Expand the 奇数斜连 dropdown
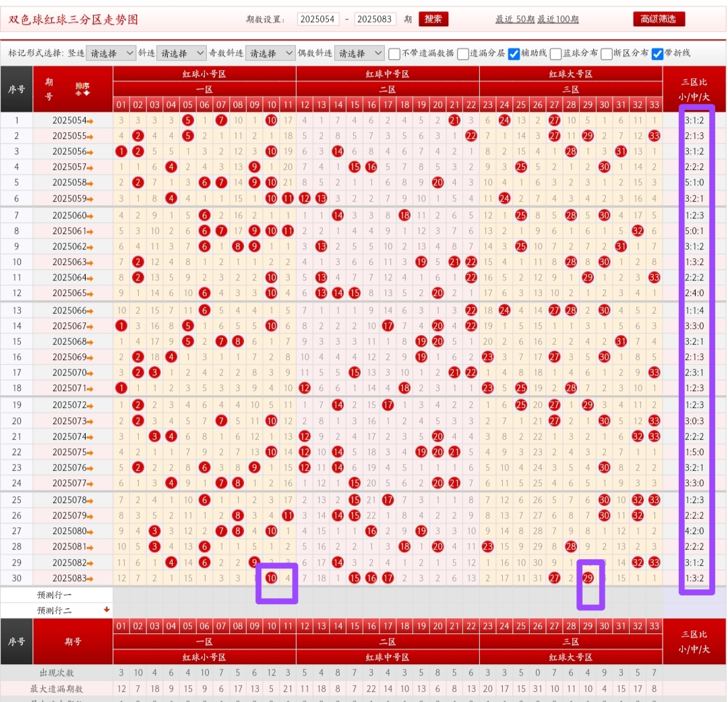The image size is (728, 702). coord(270,53)
